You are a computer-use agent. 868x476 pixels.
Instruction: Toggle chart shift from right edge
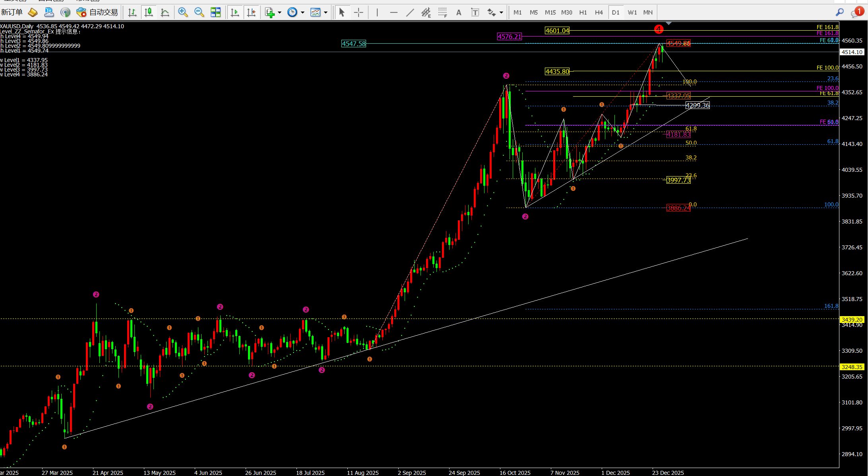tap(252, 12)
